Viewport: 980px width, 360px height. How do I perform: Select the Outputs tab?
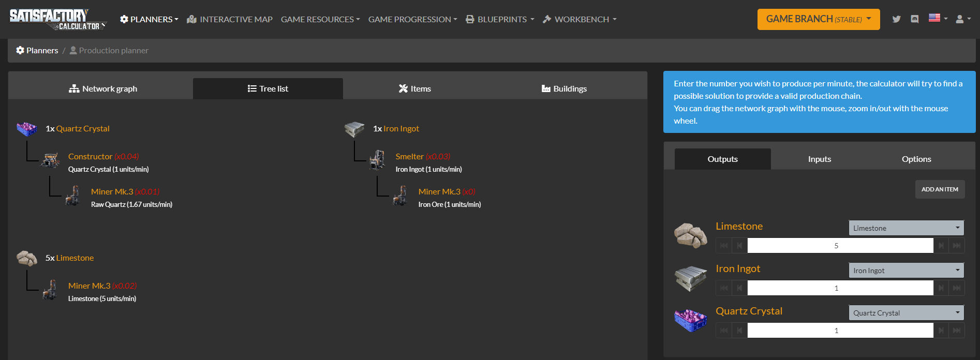723,159
